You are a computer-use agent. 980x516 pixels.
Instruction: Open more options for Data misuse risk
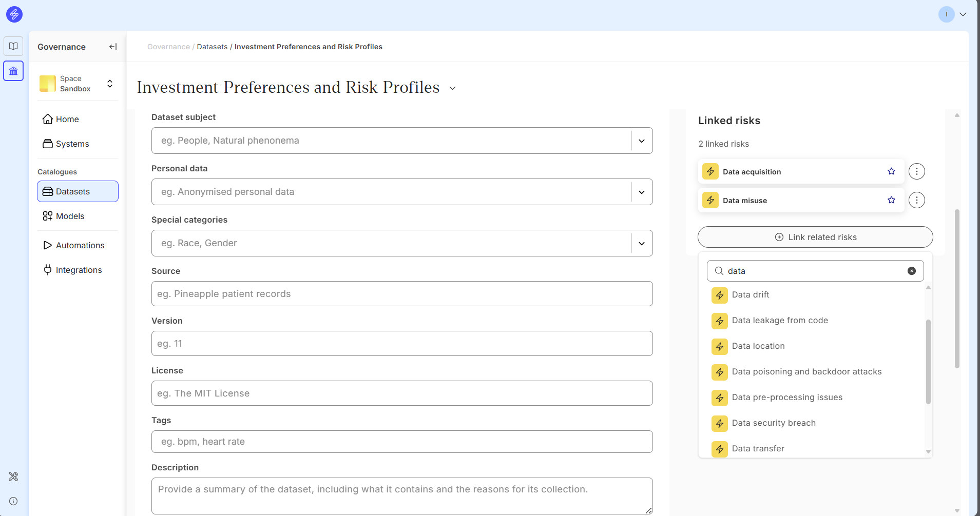click(x=916, y=200)
